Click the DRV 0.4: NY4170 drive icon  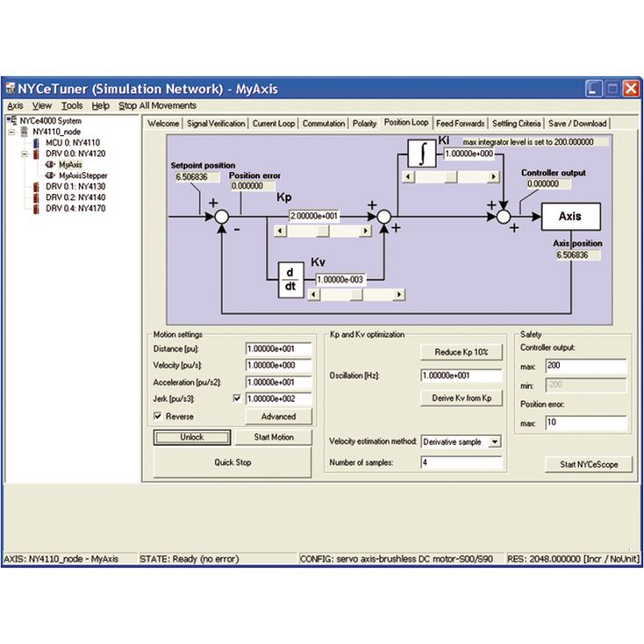click(37, 209)
